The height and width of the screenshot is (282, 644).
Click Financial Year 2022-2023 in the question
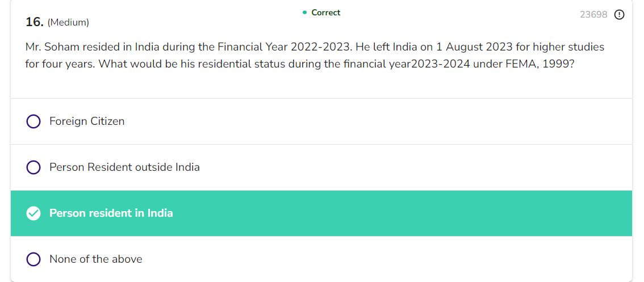pyautogui.click(x=282, y=47)
